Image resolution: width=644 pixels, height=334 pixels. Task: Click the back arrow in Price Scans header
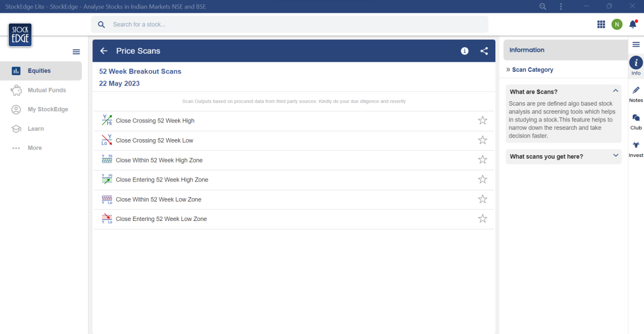pos(104,51)
